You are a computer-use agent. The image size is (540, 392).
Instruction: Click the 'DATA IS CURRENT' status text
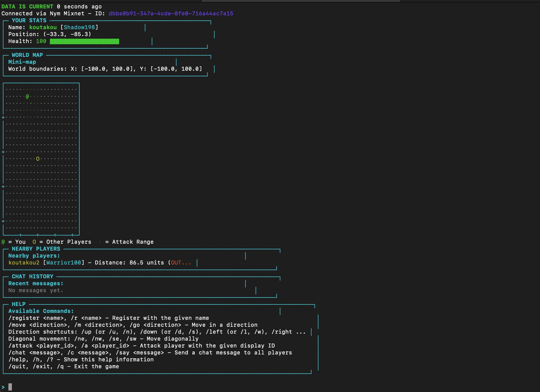pyautogui.click(x=27, y=6)
